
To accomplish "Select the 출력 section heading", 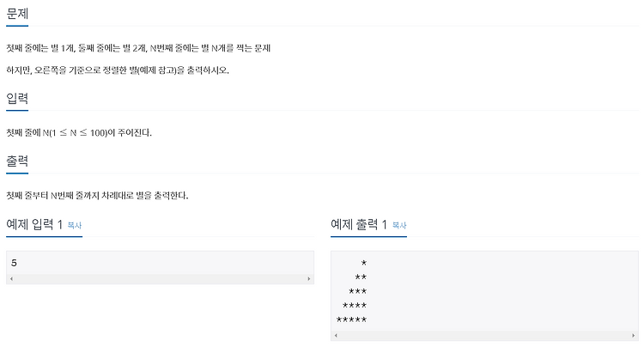I will pyautogui.click(x=17, y=161).
